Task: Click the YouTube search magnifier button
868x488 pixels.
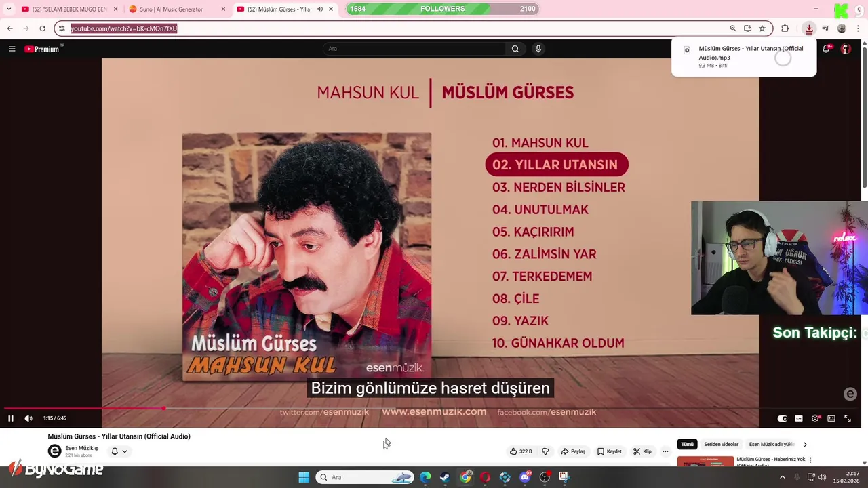Action: pos(515,49)
